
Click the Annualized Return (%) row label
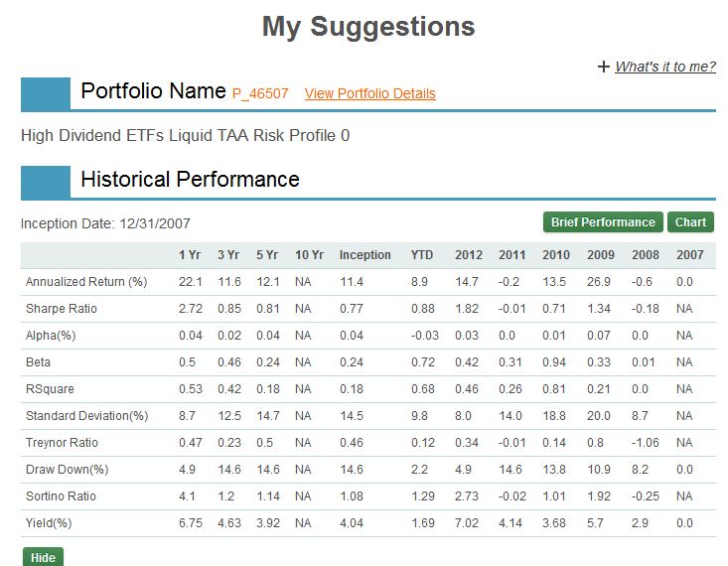point(86,282)
